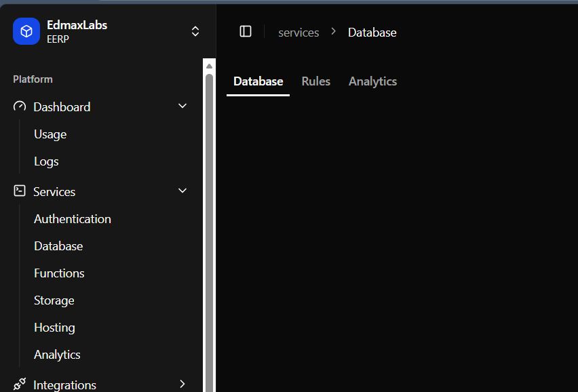The width and height of the screenshot is (578, 392).
Task: Click services in the breadcrumb
Action: point(298,32)
